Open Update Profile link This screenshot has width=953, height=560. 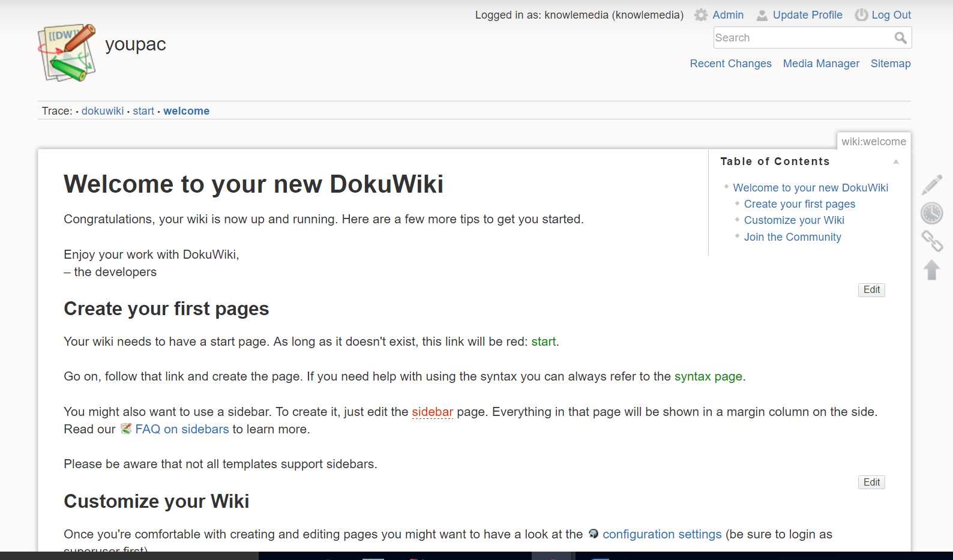point(807,15)
